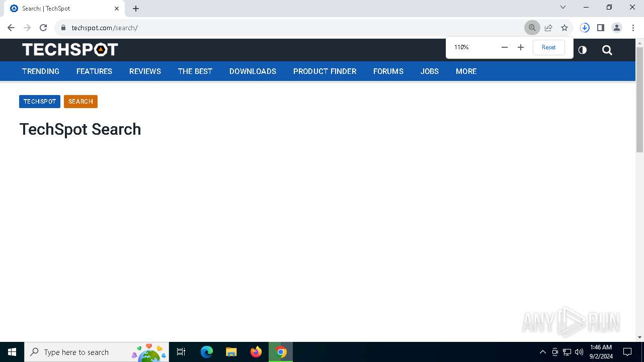The image size is (644, 362).
Task: Share this page icon
Action: 548,28
